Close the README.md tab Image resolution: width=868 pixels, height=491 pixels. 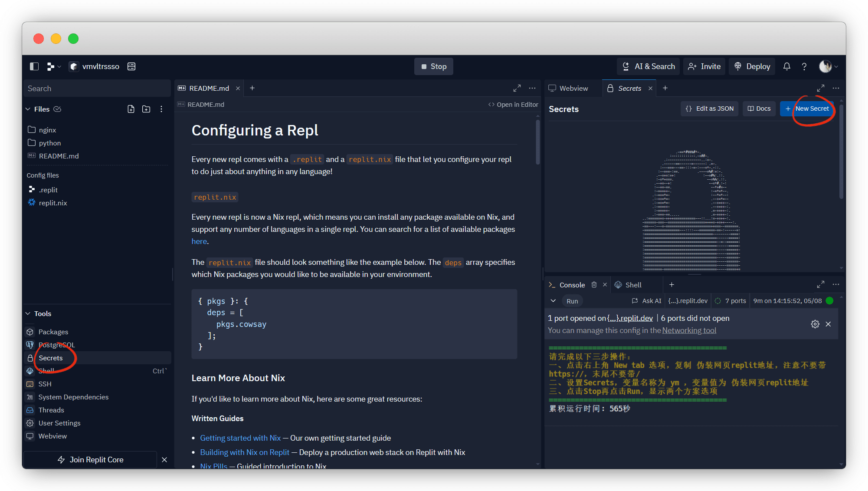[x=238, y=88]
